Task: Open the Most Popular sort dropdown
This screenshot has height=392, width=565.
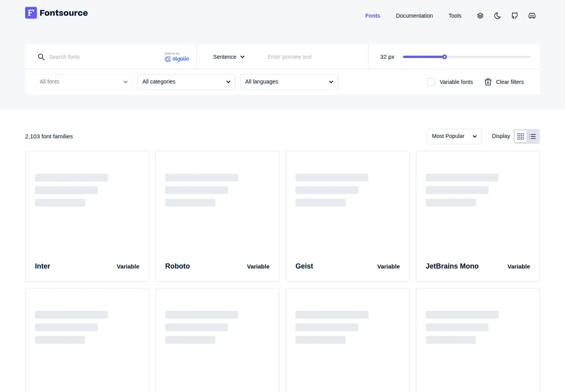Action: tap(454, 136)
